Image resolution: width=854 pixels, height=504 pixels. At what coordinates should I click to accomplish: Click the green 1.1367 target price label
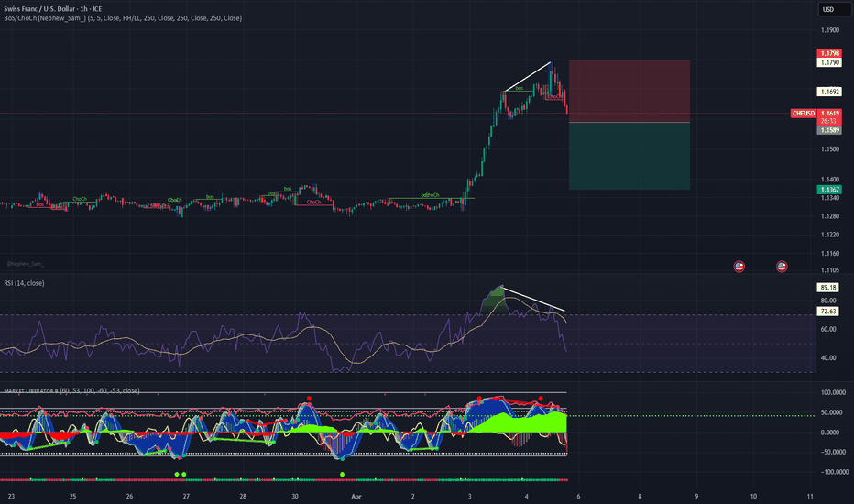(829, 190)
